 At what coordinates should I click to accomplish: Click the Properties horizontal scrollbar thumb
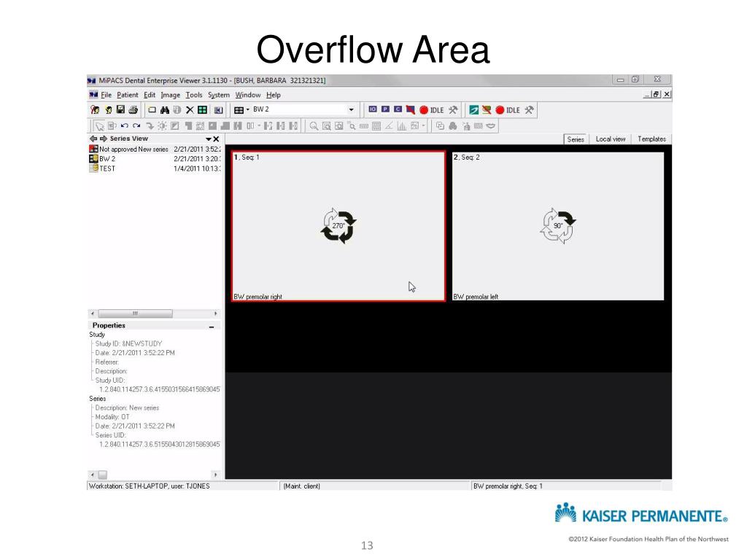tap(102, 475)
